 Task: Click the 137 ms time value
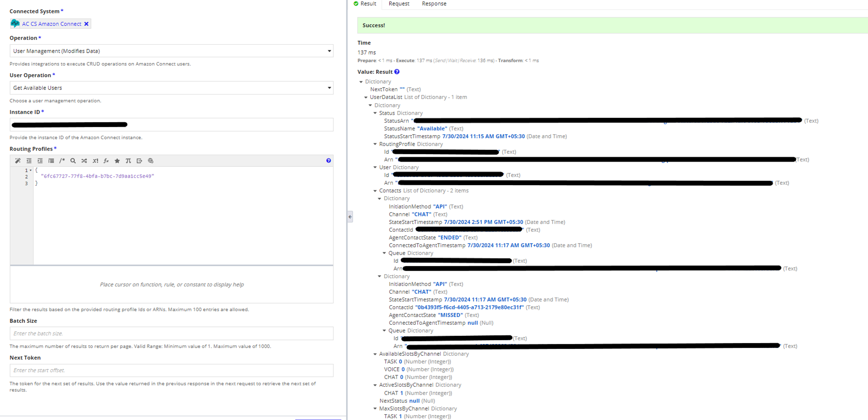[366, 53]
